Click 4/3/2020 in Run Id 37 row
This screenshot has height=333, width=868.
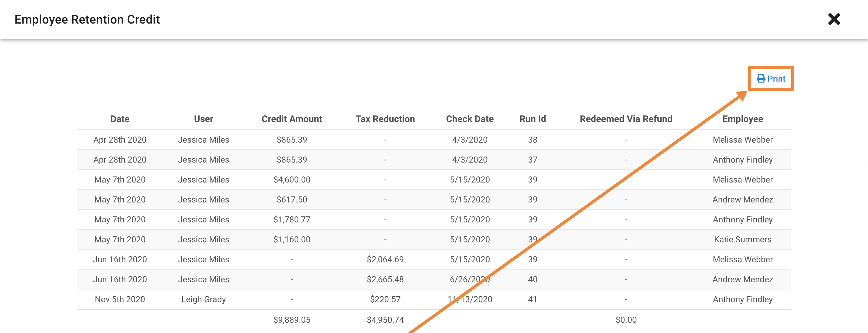click(470, 160)
